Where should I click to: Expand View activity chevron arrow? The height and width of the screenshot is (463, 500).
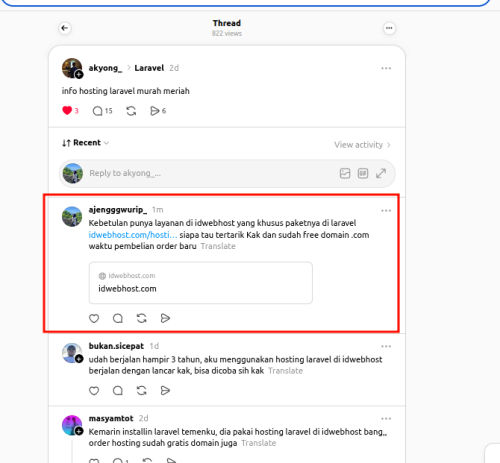389,145
